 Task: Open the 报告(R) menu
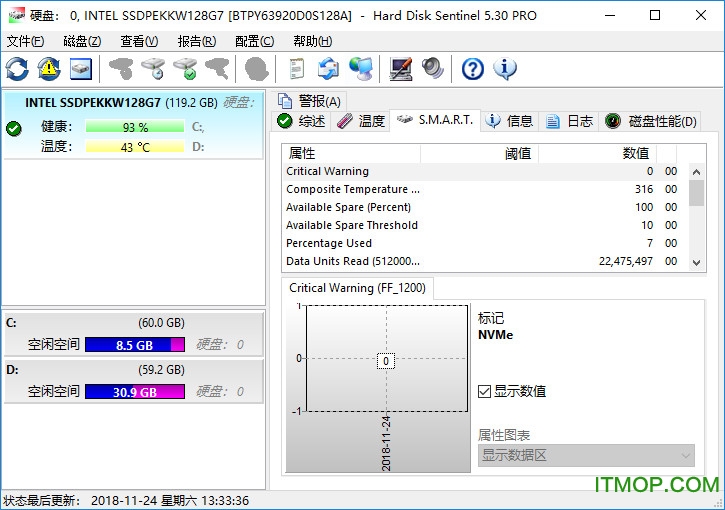197,41
